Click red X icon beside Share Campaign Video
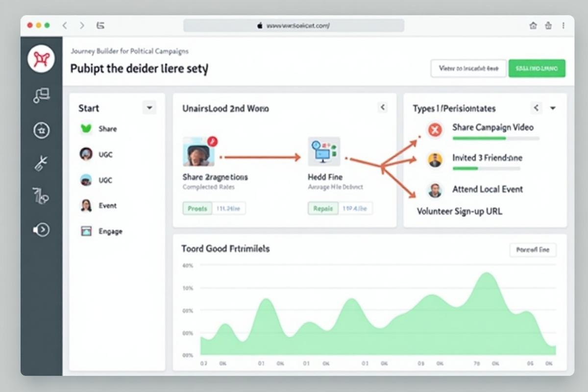Image resolution: width=588 pixels, height=392 pixels. 435,129
